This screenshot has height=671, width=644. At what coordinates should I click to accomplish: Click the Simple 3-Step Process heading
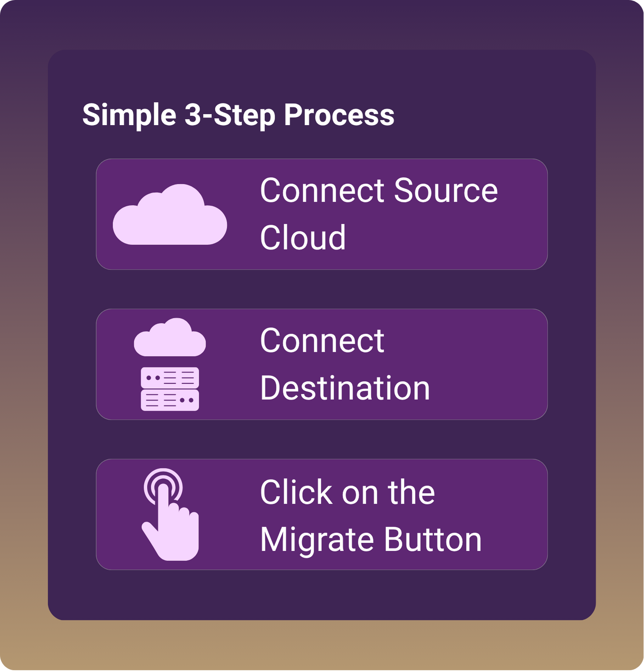(x=238, y=115)
